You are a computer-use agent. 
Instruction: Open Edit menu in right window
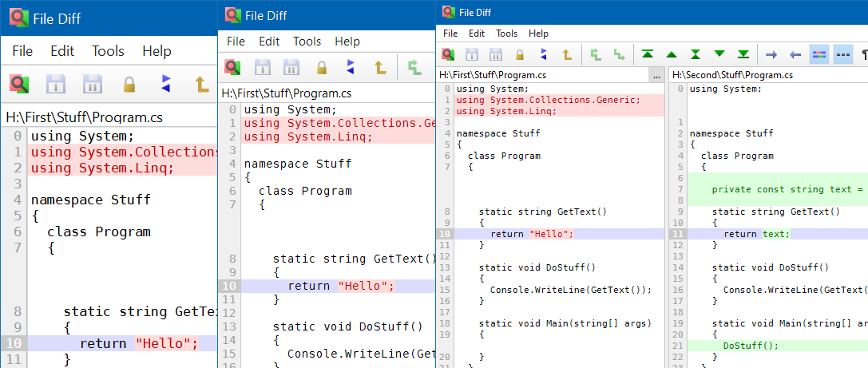[x=477, y=34]
